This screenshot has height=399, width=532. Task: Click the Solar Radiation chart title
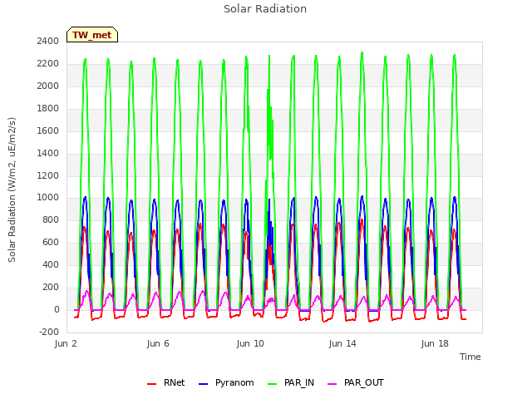265,9
